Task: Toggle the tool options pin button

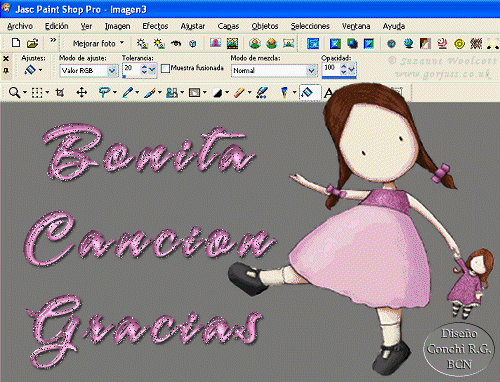Action: (6, 70)
